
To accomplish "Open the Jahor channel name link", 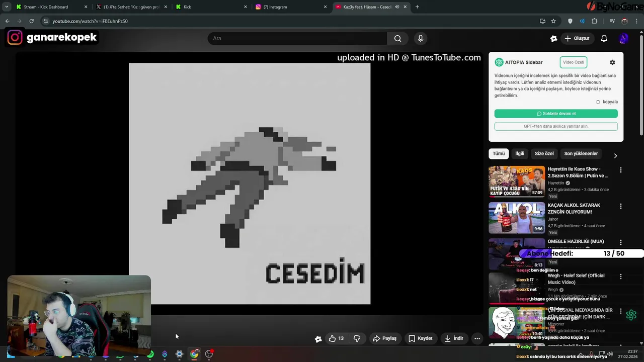I will pyautogui.click(x=553, y=219).
